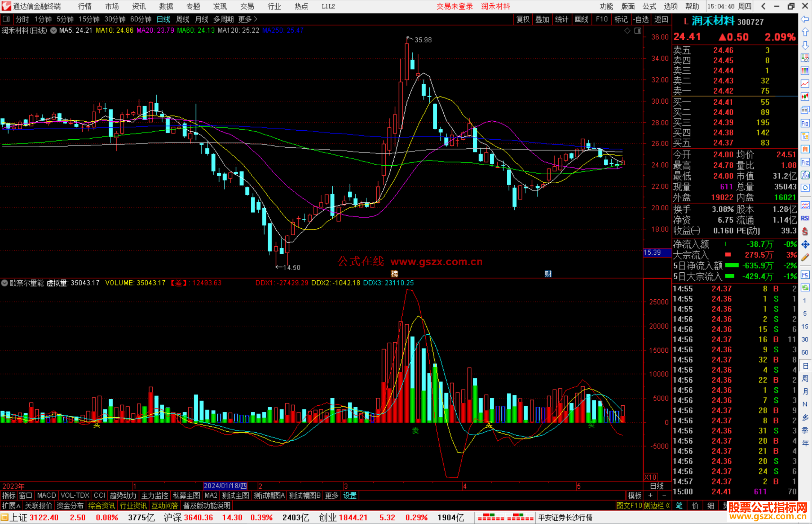Click the f(x) formula icon

click(x=805, y=175)
